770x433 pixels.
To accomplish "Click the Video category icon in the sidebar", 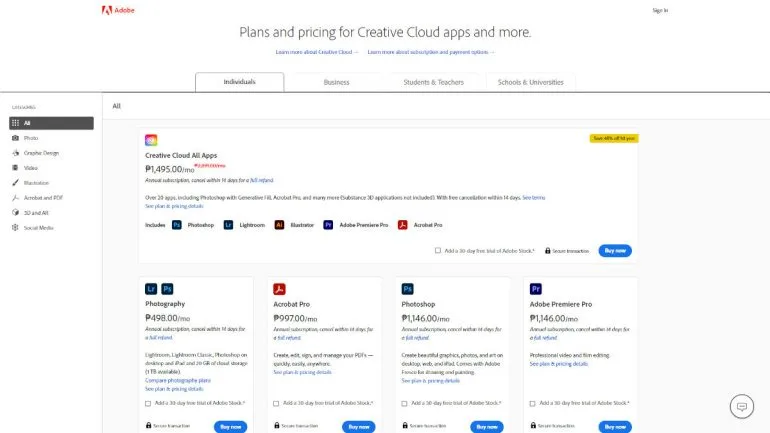I will (x=15, y=168).
